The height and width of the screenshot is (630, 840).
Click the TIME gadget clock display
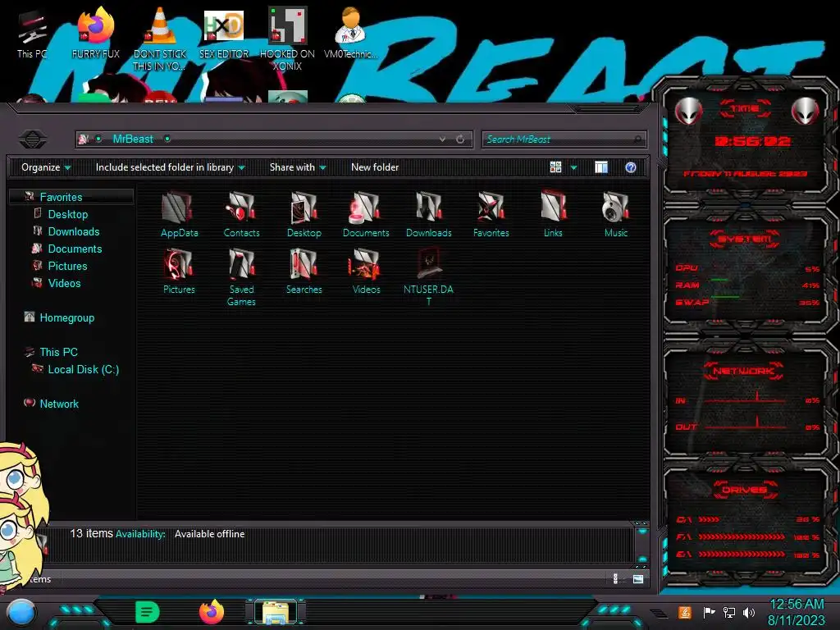click(752, 141)
